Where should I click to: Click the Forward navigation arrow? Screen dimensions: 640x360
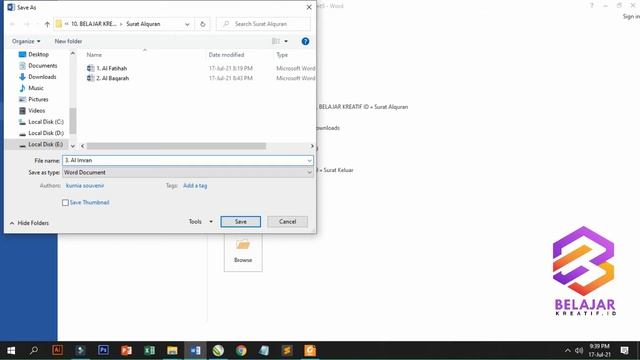coord(27,24)
